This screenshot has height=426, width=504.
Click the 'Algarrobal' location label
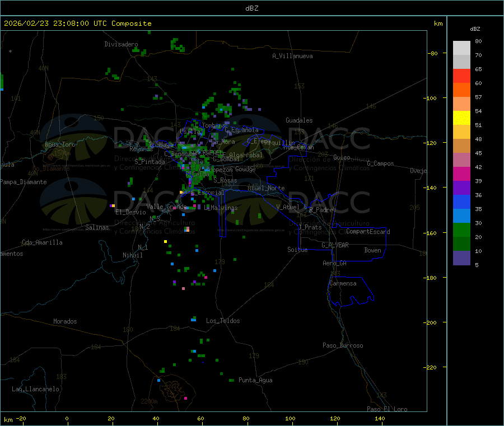[246, 155]
